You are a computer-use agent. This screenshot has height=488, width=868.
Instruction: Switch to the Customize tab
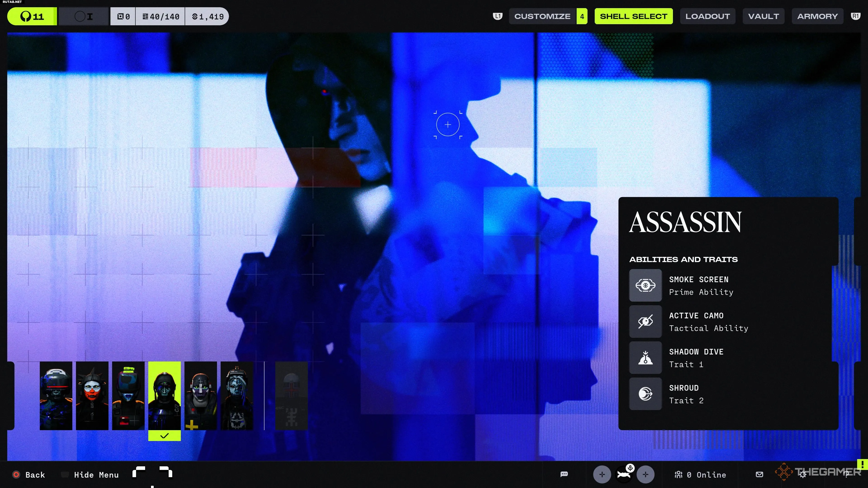tap(542, 16)
